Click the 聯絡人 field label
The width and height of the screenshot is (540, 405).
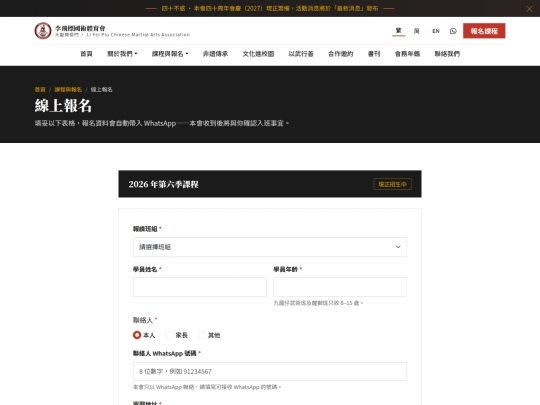pos(143,320)
